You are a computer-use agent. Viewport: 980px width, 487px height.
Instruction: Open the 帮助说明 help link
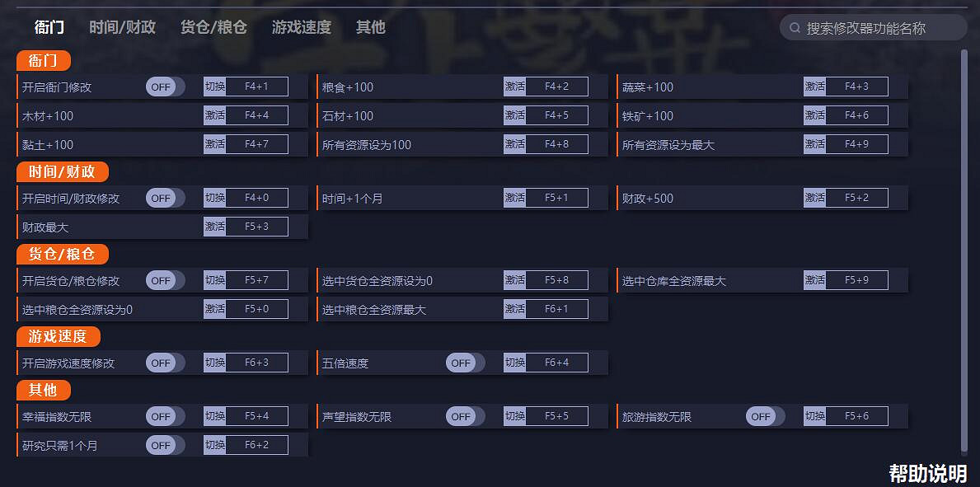pyautogui.click(x=927, y=473)
